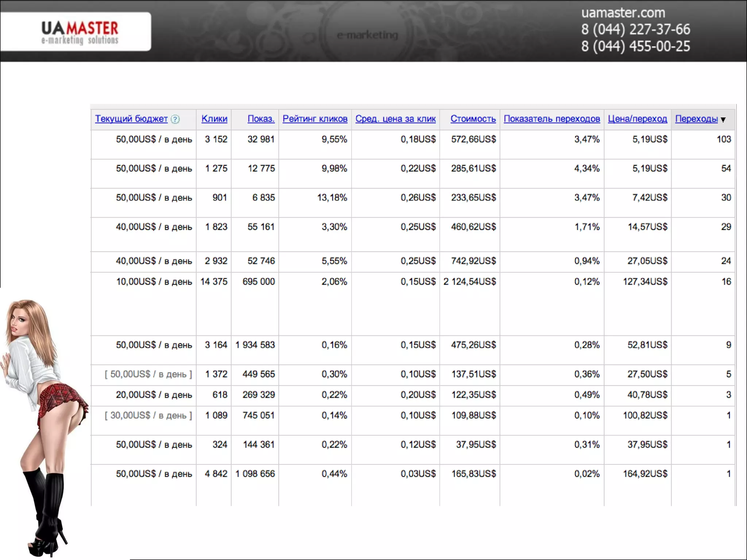747x560 pixels.
Task: Select the 103 переходы cell
Action: point(723,139)
